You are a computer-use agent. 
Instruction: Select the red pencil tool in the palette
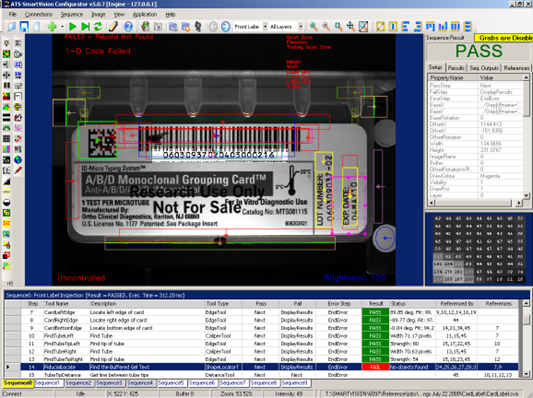point(18,170)
